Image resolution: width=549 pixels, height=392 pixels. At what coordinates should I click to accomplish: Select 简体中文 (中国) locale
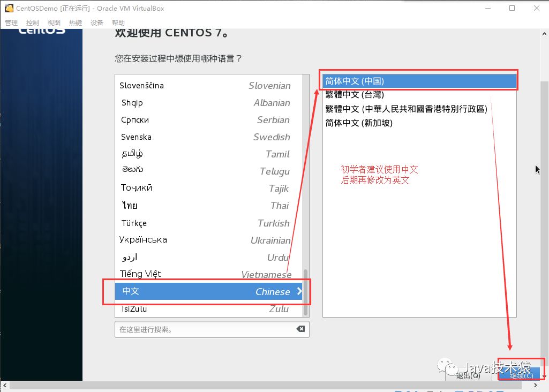coord(419,81)
